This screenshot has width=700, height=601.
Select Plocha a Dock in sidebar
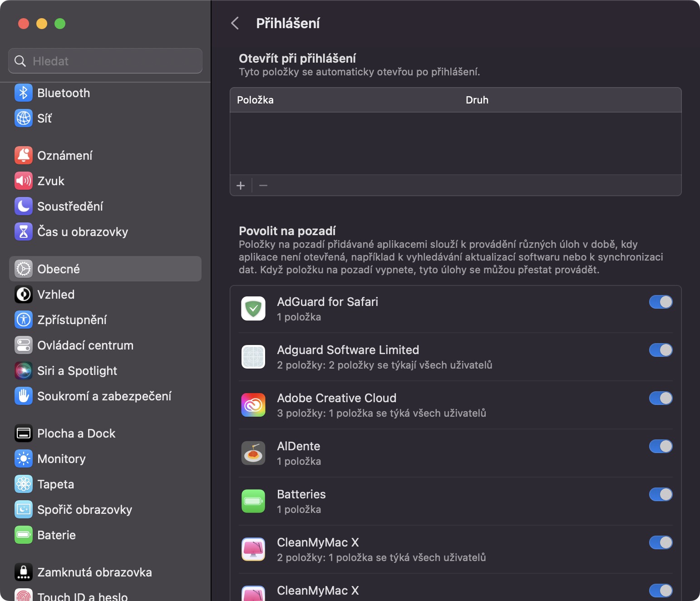[x=76, y=434]
